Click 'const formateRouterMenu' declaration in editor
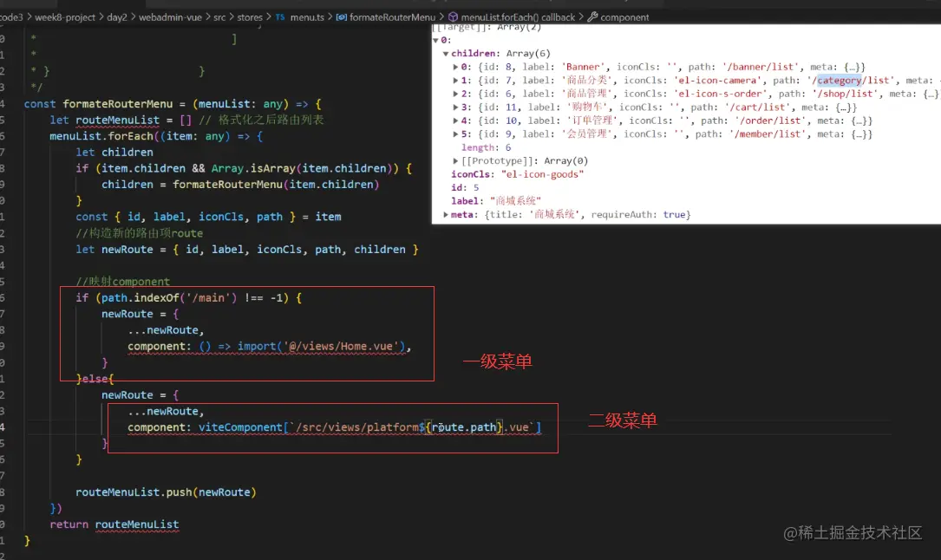 [98, 104]
